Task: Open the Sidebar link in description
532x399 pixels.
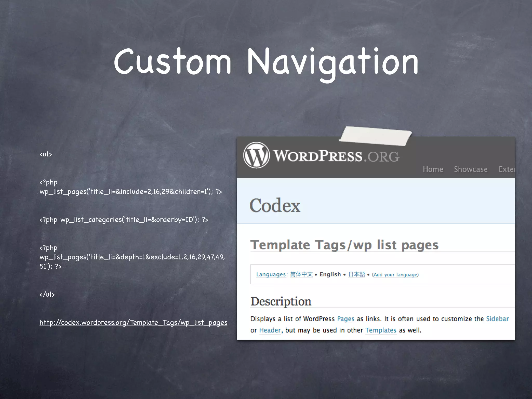Action: pos(497,319)
